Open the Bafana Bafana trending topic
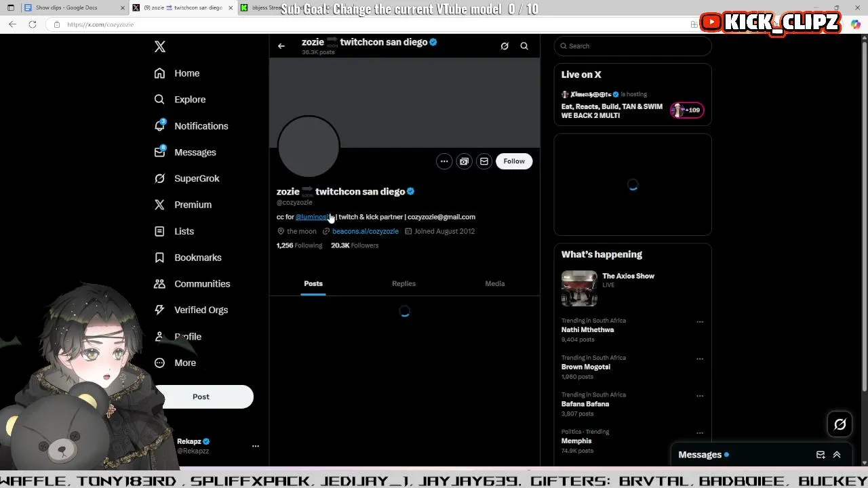The image size is (868, 488). click(585, 404)
